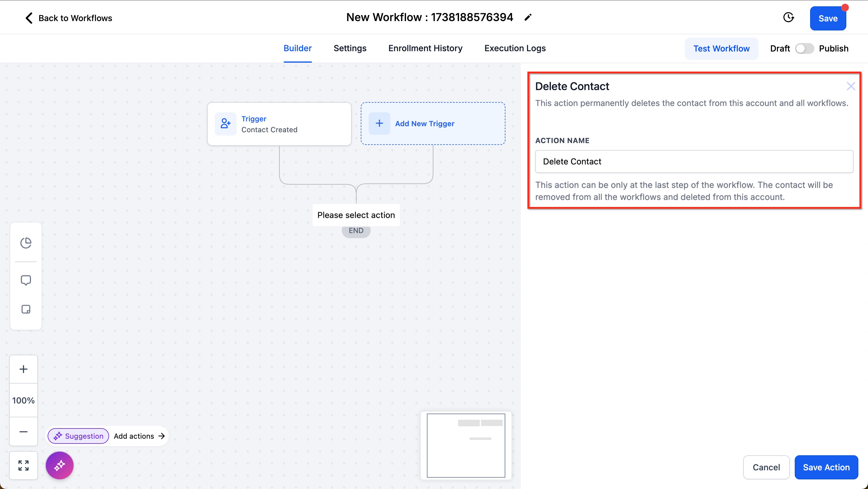Zoom out with the minus button
The image size is (868, 489).
[23, 431]
